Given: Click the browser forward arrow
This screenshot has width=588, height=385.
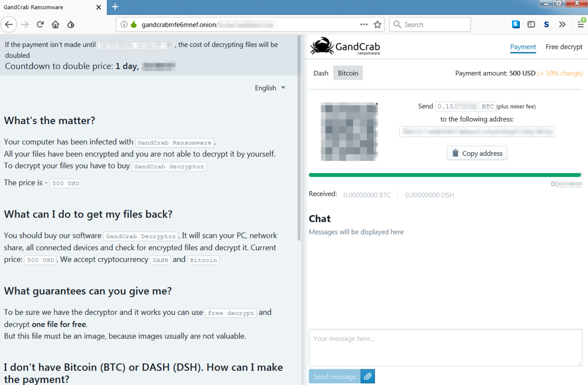Looking at the screenshot, I should pos(25,25).
